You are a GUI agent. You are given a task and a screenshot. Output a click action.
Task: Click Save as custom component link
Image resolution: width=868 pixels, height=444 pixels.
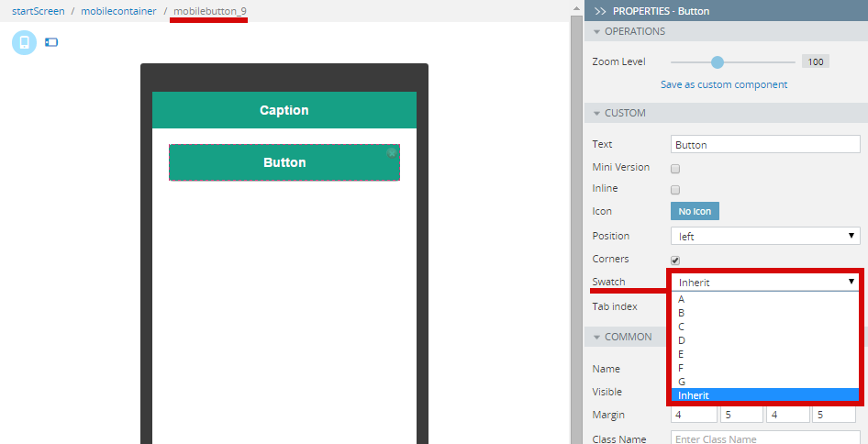click(724, 84)
